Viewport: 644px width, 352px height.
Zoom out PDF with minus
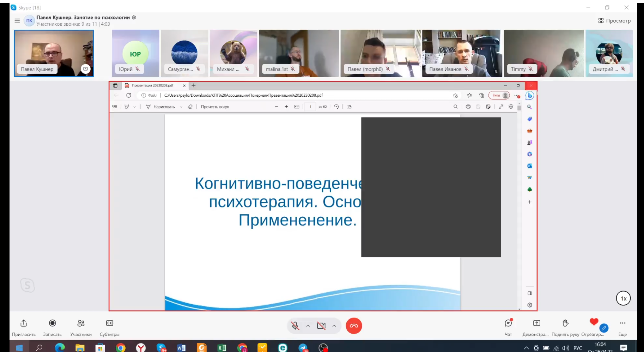click(277, 107)
